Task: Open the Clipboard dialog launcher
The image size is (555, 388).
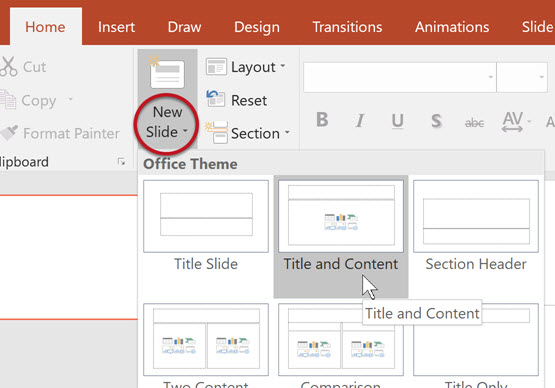Action: click(x=121, y=162)
